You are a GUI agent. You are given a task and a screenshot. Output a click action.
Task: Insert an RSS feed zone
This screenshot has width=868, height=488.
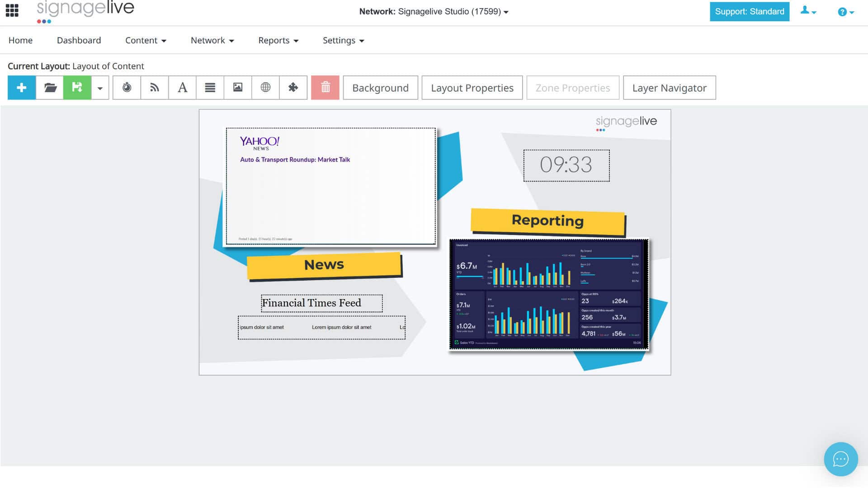coord(155,88)
